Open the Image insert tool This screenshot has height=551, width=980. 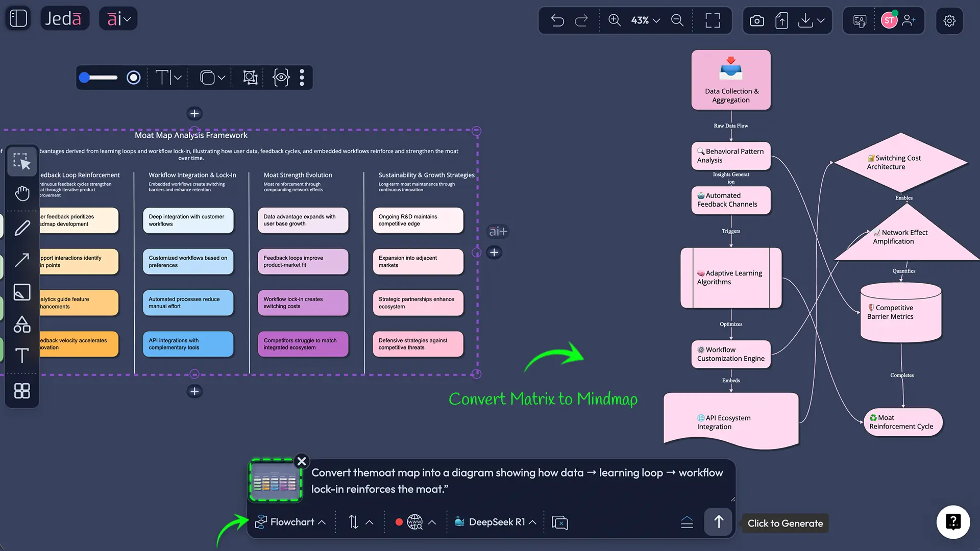22,292
